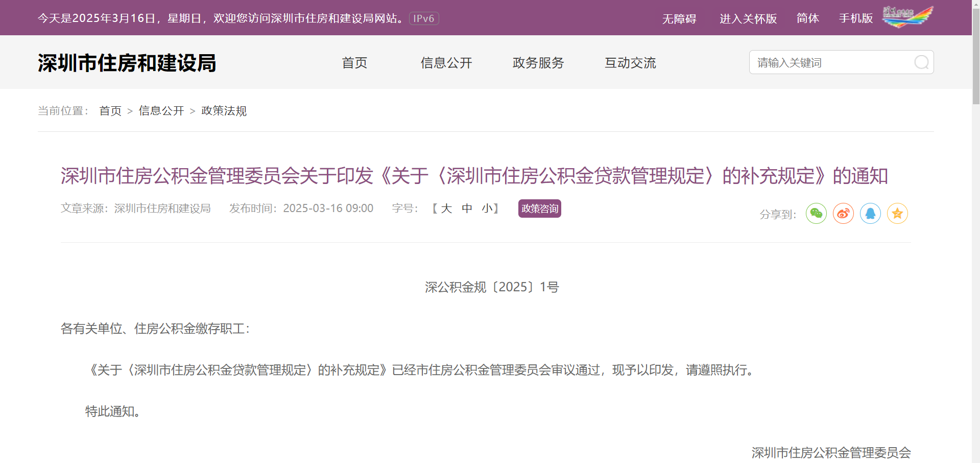Open 政务服务 navigation menu

tap(538, 63)
